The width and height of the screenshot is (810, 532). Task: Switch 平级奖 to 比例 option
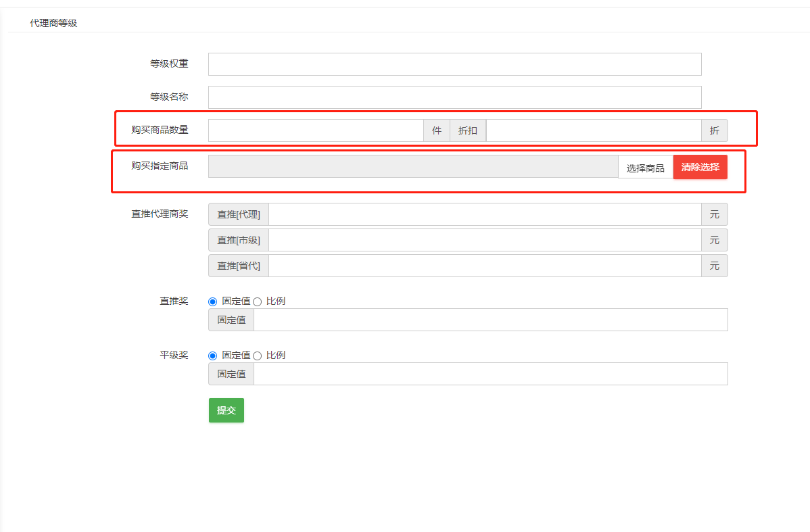point(257,356)
